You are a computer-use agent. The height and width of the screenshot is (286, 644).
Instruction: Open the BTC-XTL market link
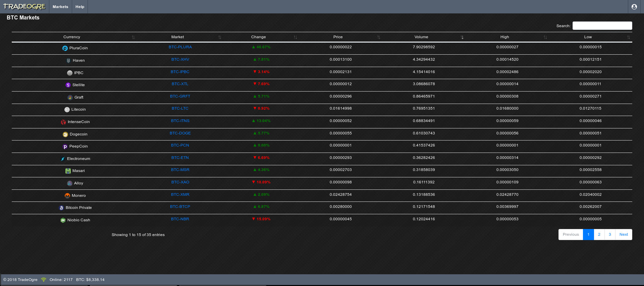180,84
